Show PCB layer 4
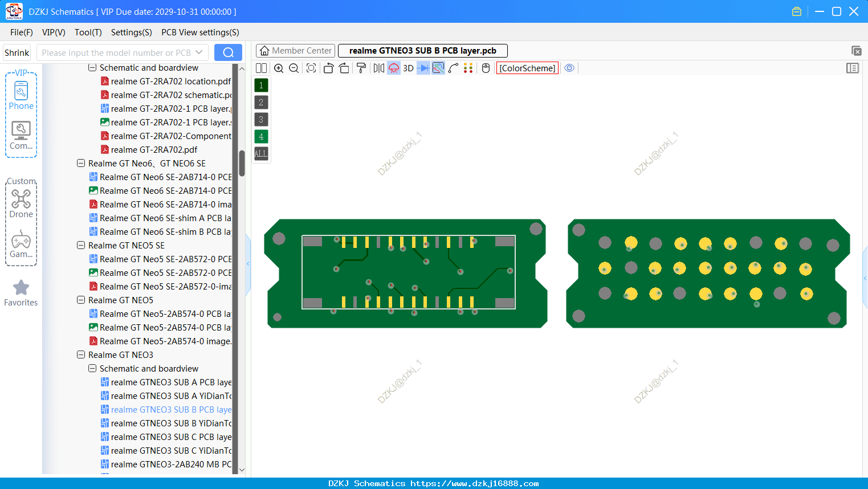Screen dimensions: 868x489 coord(261,137)
